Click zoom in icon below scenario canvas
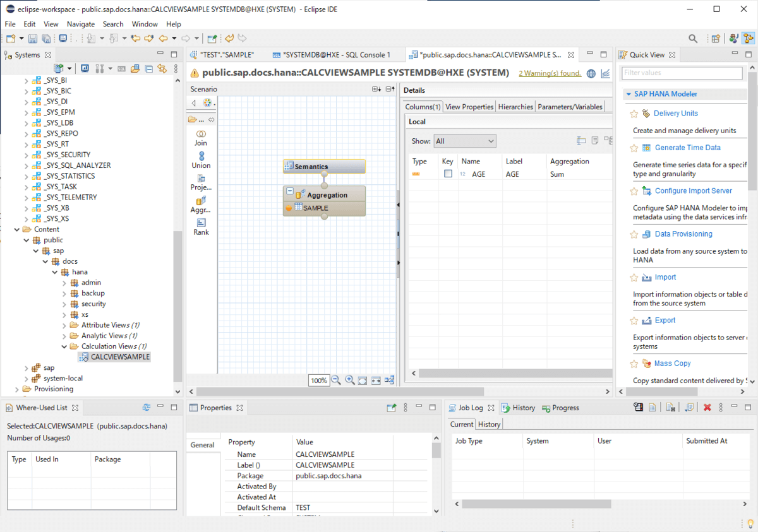Screen dimensions: 758x532 point(349,381)
